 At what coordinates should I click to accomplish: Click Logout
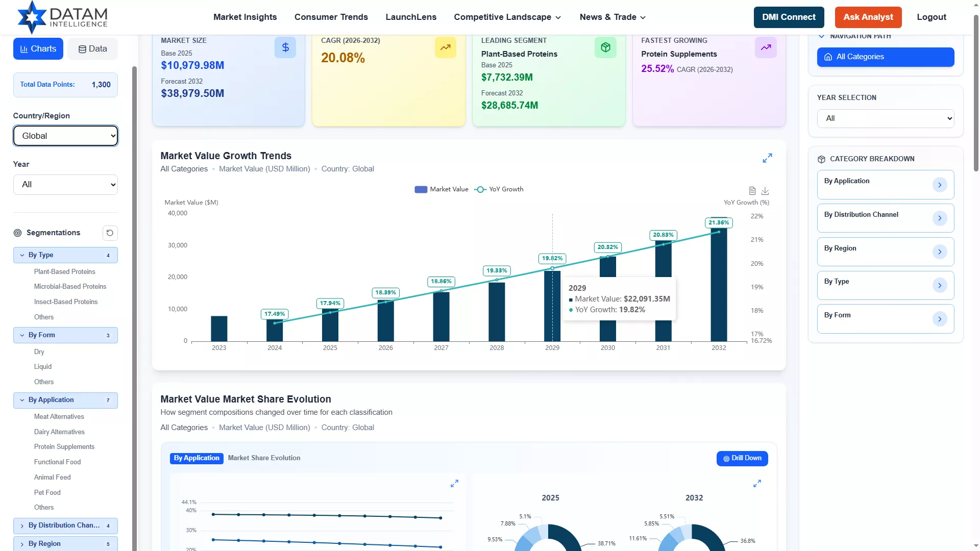pyautogui.click(x=932, y=17)
